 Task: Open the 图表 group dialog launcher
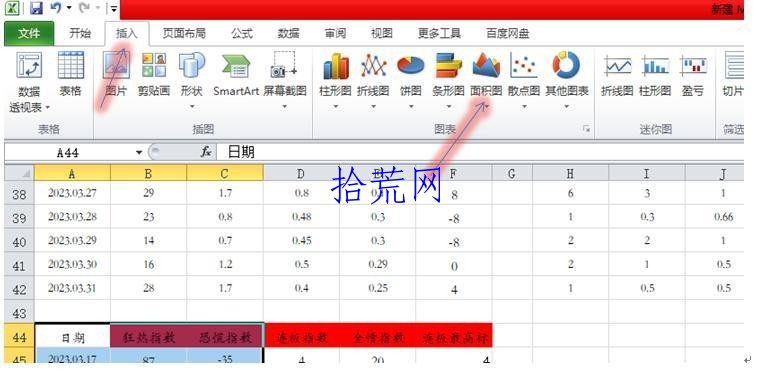point(587,129)
